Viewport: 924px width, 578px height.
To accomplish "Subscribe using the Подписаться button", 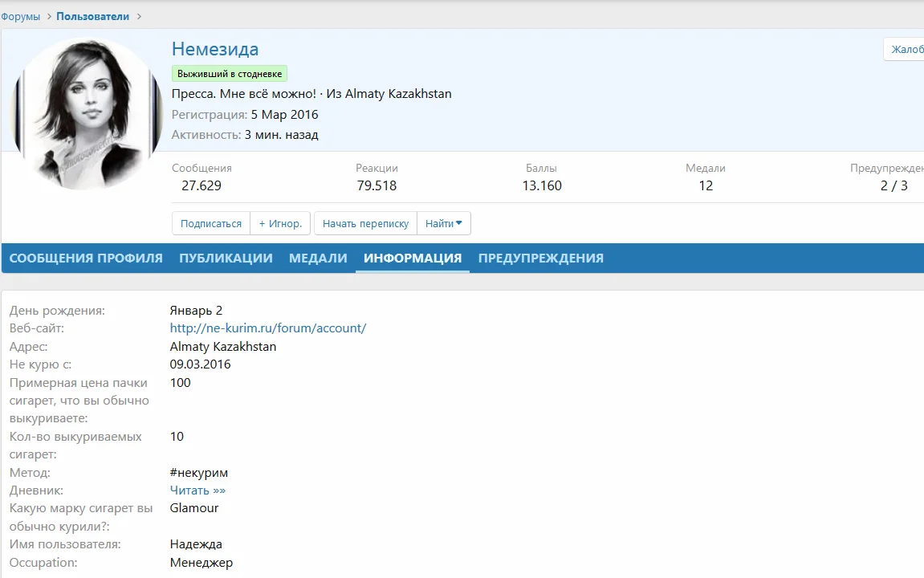I will coord(211,224).
